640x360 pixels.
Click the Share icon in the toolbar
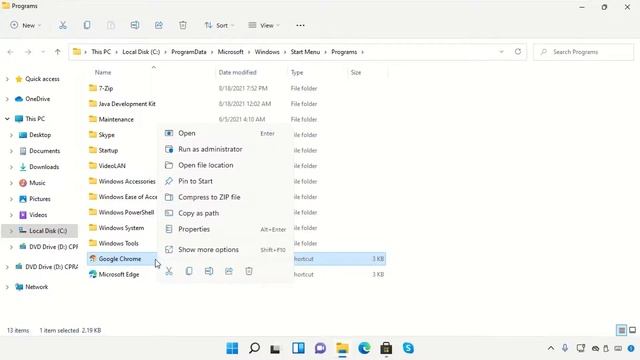159,25
